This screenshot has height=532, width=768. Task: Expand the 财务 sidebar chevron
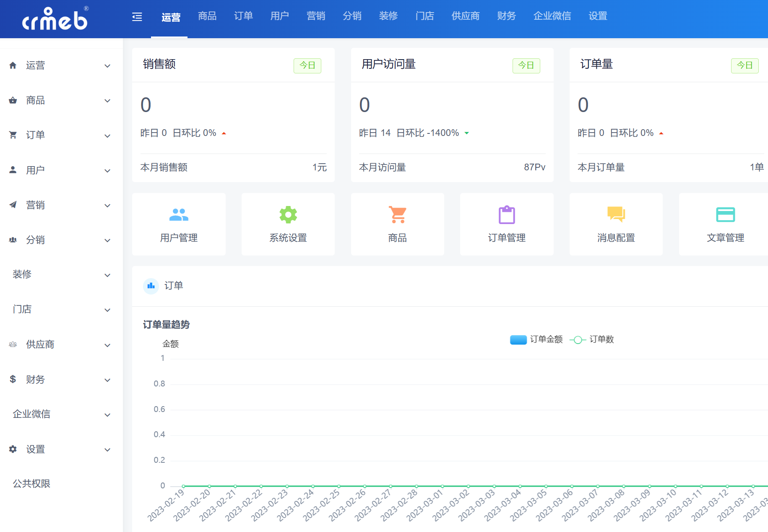tap(107, 380)
